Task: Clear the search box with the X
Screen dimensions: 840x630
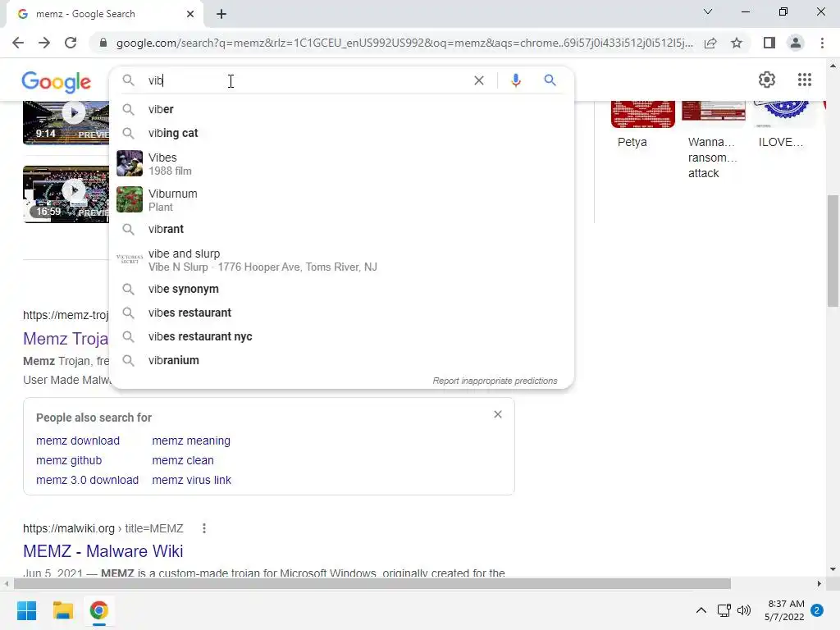Action: (479, 80)
